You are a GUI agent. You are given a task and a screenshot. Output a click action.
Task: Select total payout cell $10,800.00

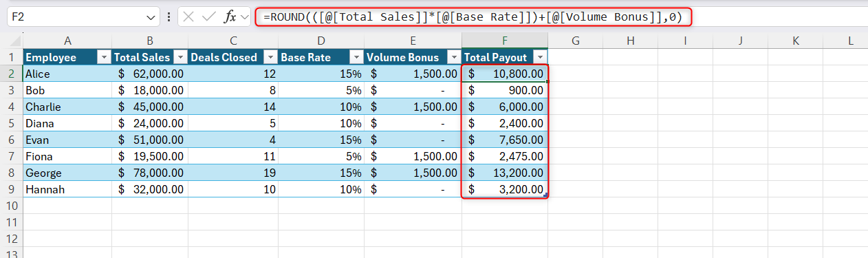[505, 74]
